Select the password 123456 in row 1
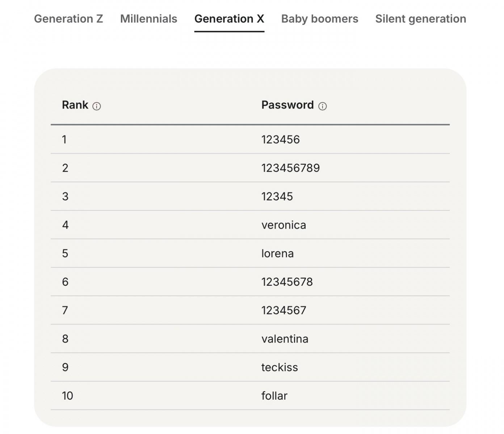The height and width of the screenshot is (434, 504). pos(281,140)
